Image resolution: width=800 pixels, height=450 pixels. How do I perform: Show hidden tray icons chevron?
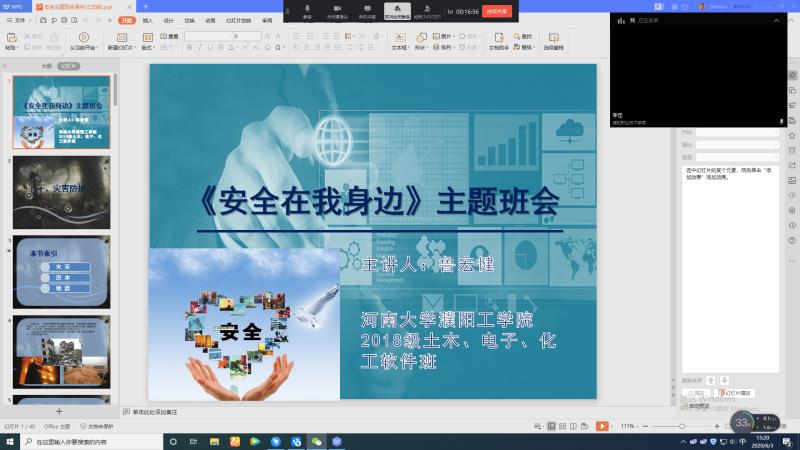coord(683,441)
